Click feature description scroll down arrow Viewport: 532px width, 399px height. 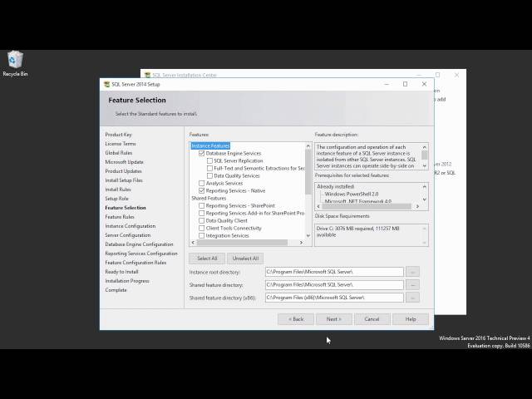point(425,165)
